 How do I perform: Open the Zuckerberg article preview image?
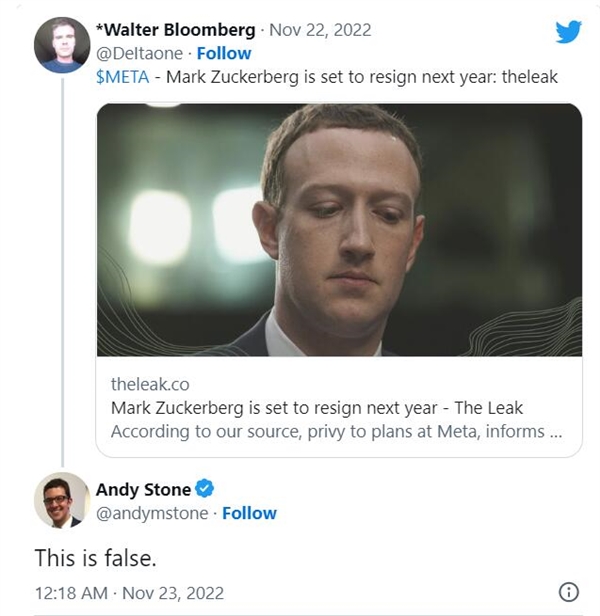339,230
